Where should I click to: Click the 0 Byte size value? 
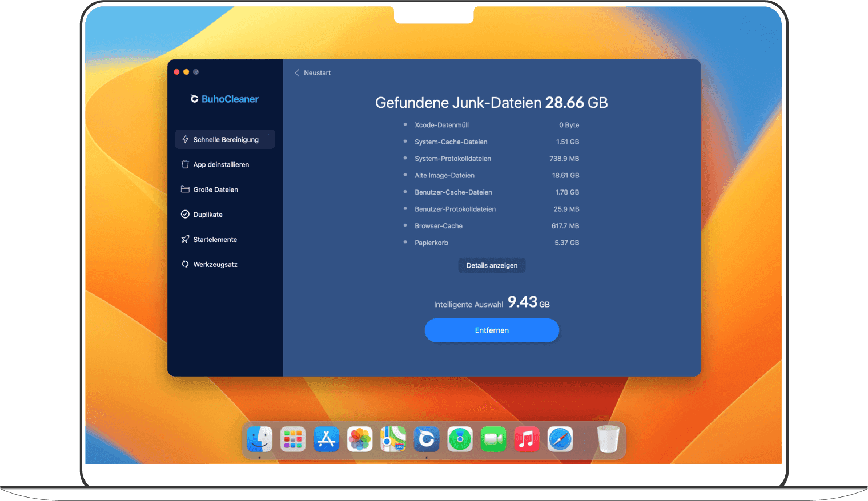pyautogui.click(x=569, y=125)
